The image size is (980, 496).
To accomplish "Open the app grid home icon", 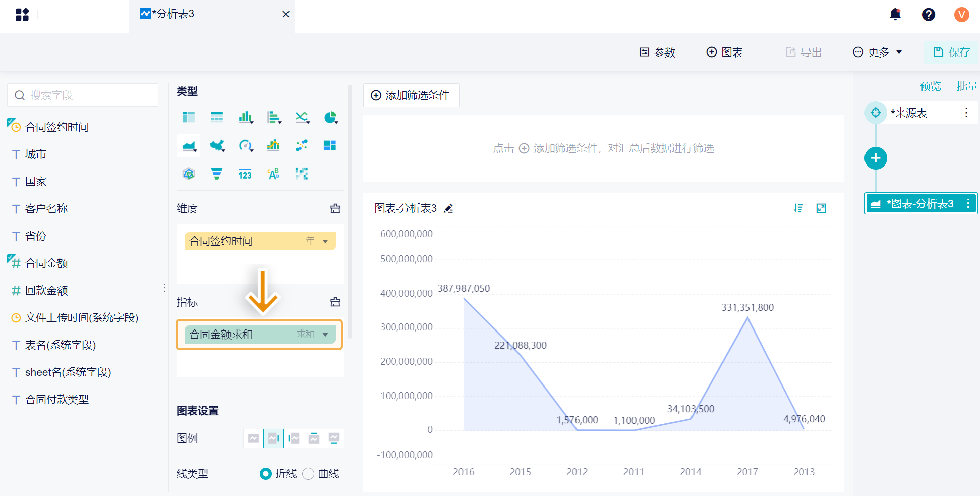I will 22,14.
